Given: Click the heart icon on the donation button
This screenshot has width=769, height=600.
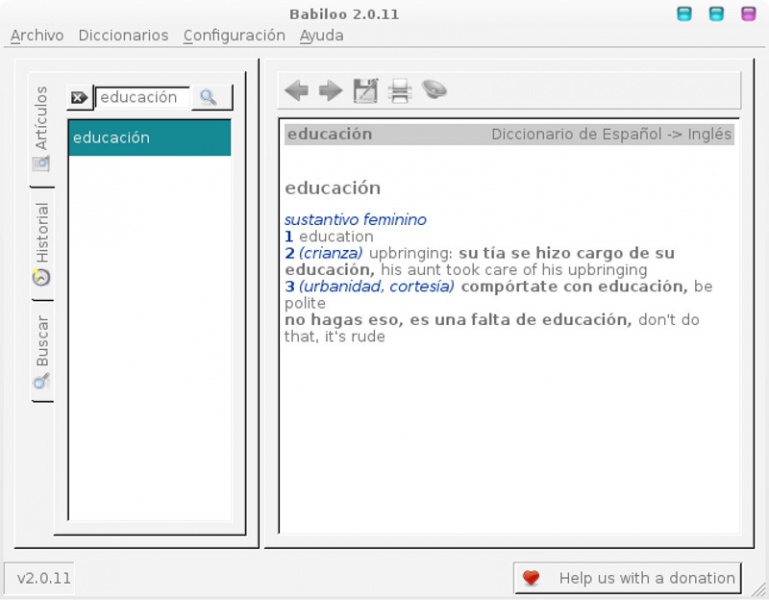Looking at the screenshot, I should 531,577.
